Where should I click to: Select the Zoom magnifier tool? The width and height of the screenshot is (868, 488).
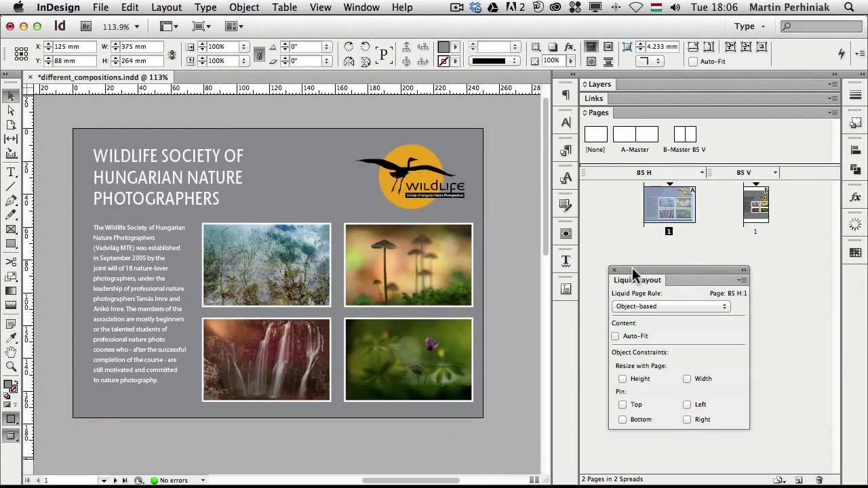pyautogui.click(x=11, y=367)
